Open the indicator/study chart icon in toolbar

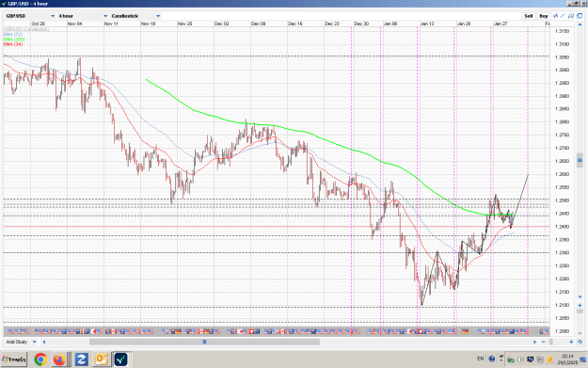(x=556, y=16)
